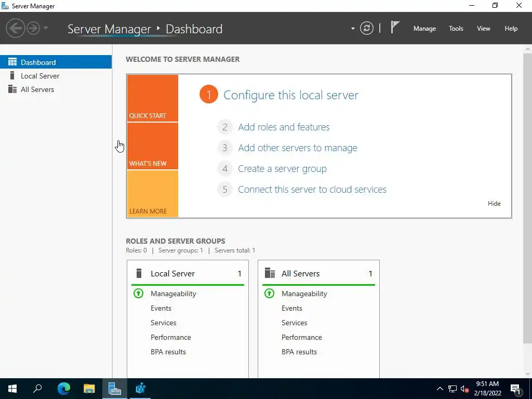This screenshot has height=399, width=532.
Task: Select Dashboard in the left pane
Action: pos(56,62)
